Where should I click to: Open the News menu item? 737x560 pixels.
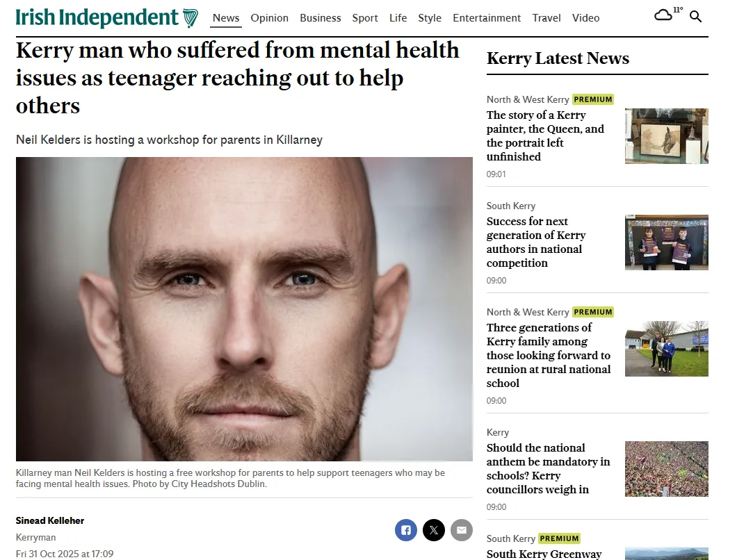[225, 18]
